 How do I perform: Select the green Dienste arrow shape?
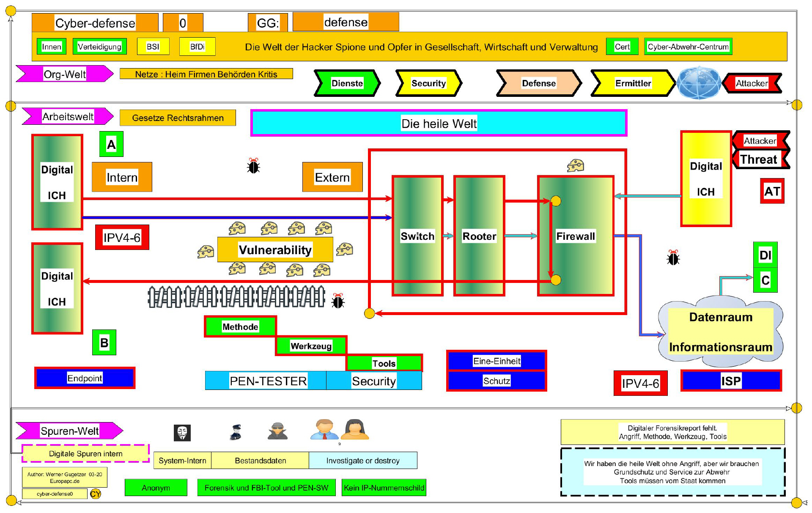pyautogui.click(x=347, y=83)
